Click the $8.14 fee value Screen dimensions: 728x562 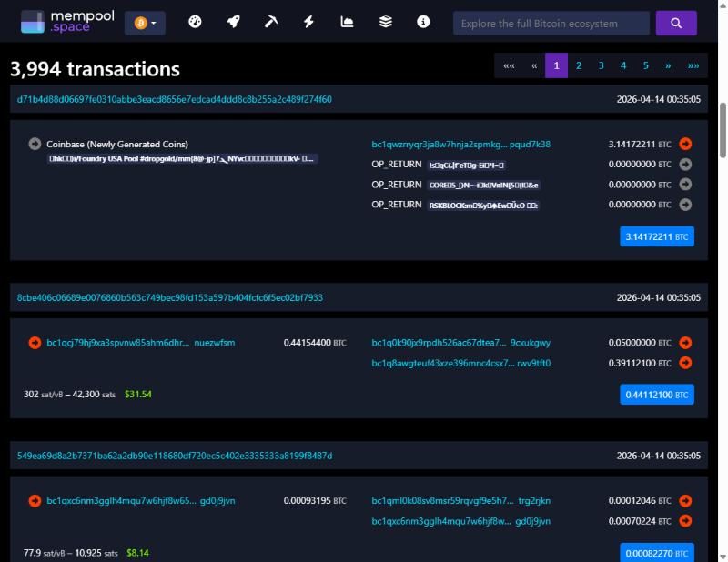pyautogui.click(x=138, y=553)
